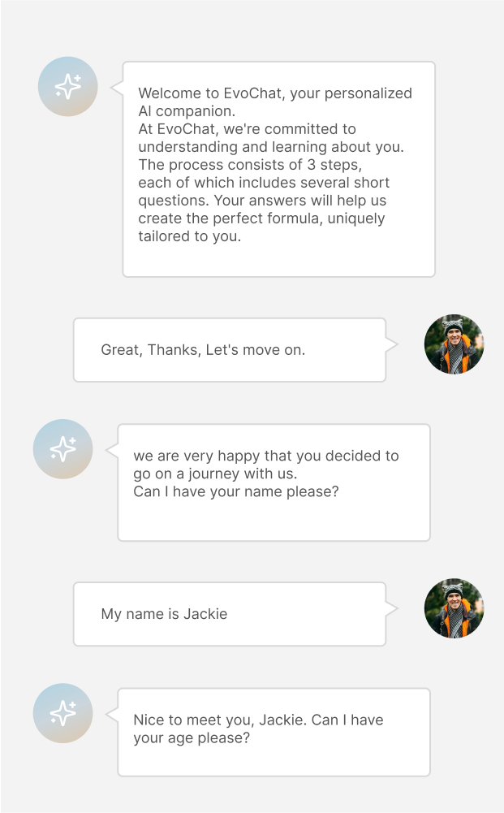Open the user photo beside "My name is Jackie"
Image resolution: width=504 pixels, height=813 pixels.
click(454, 608)
